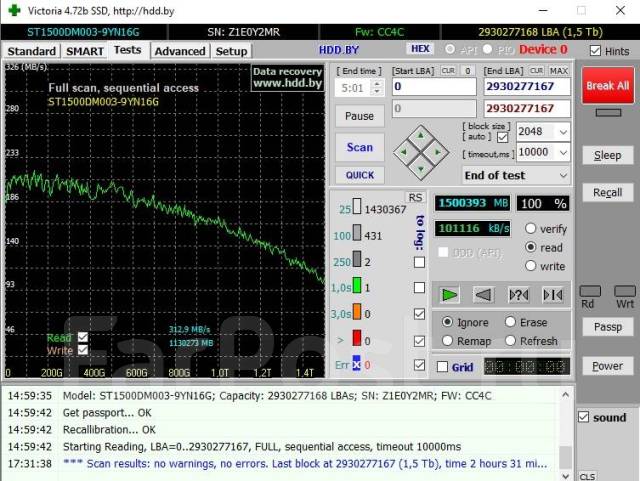Select the verify radio option

(531, 229)
